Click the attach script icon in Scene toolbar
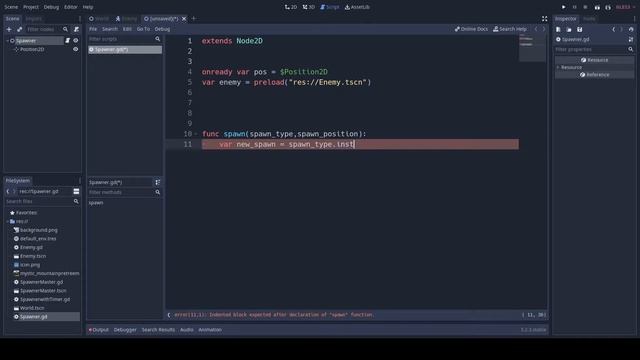Image resolution: width=640 pixels, height=360 pixels. coord(76,29)
